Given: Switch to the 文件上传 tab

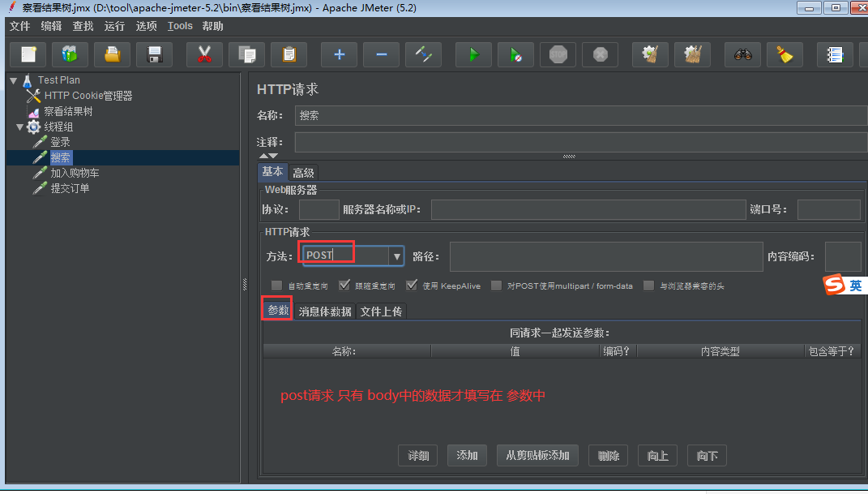Looking at the screenshot, I should (x=381, y=311).
